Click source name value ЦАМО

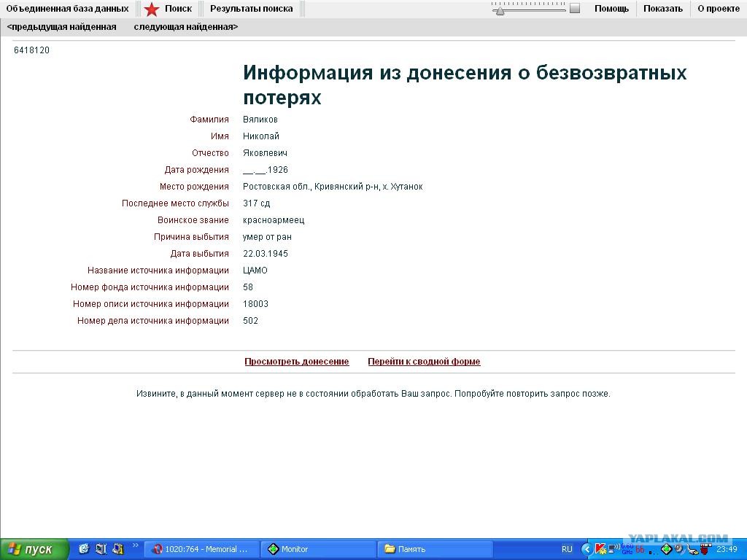255,271
